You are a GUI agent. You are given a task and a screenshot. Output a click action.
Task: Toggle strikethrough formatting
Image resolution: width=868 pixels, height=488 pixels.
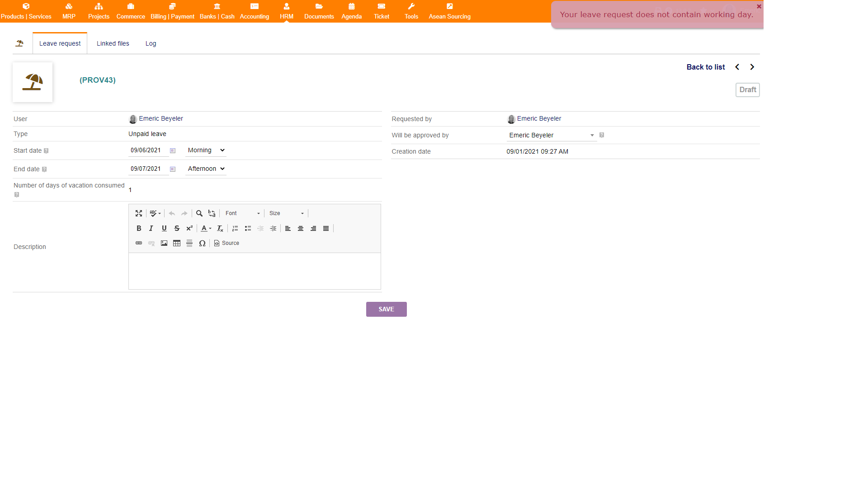(x=177, y=229)
